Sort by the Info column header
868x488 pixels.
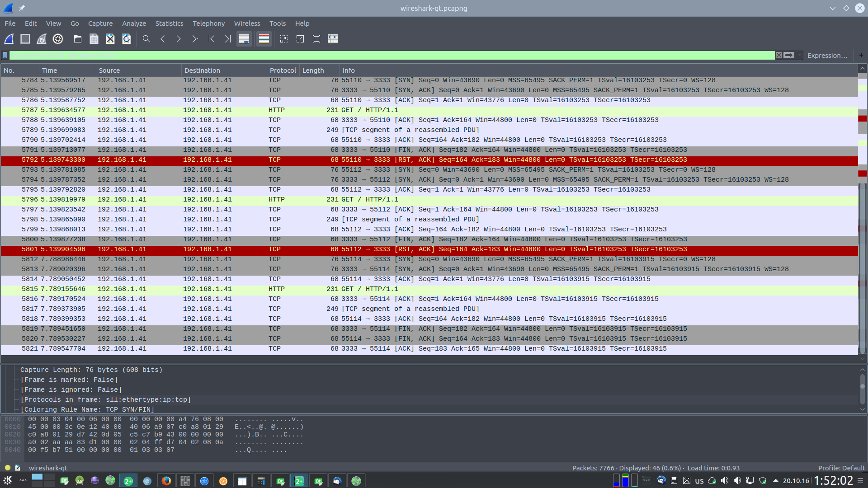coord(599,70)
